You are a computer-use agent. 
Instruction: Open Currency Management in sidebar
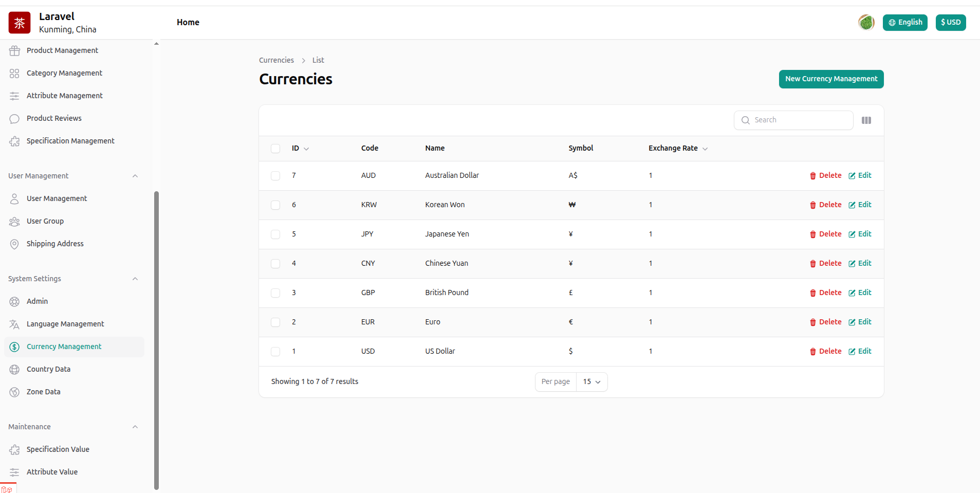click(64, 347)
